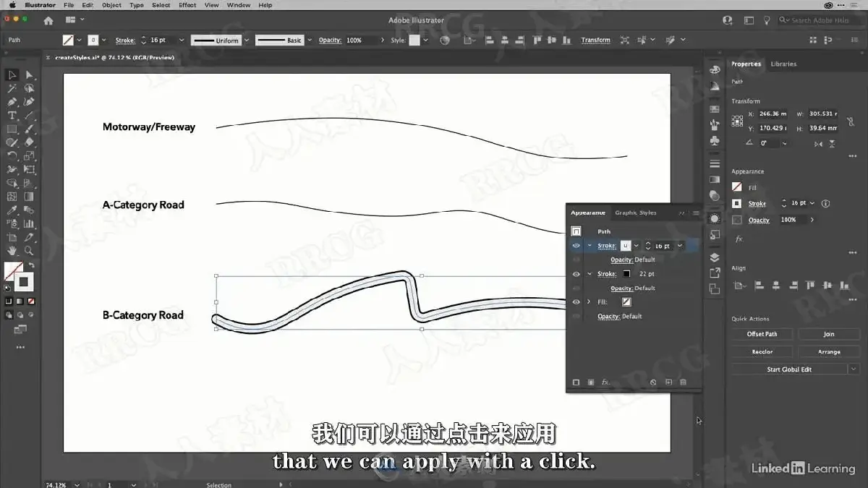868x488 pixels.
Task: Click Search Adobe Help field
Action: (820, 20)
